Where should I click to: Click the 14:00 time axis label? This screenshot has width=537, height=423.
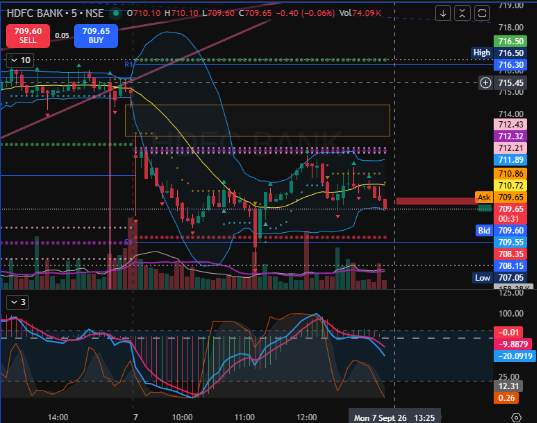click(58, 417)
